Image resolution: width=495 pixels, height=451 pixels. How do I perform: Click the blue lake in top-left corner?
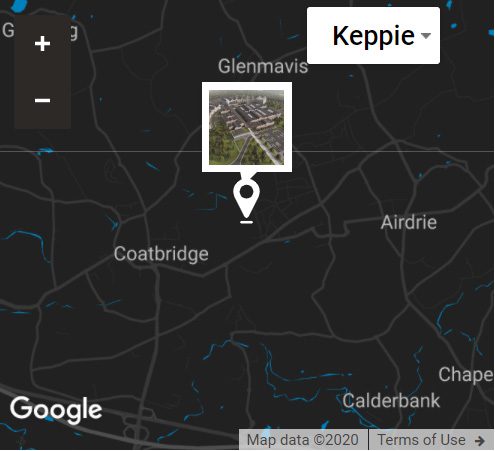18,5
